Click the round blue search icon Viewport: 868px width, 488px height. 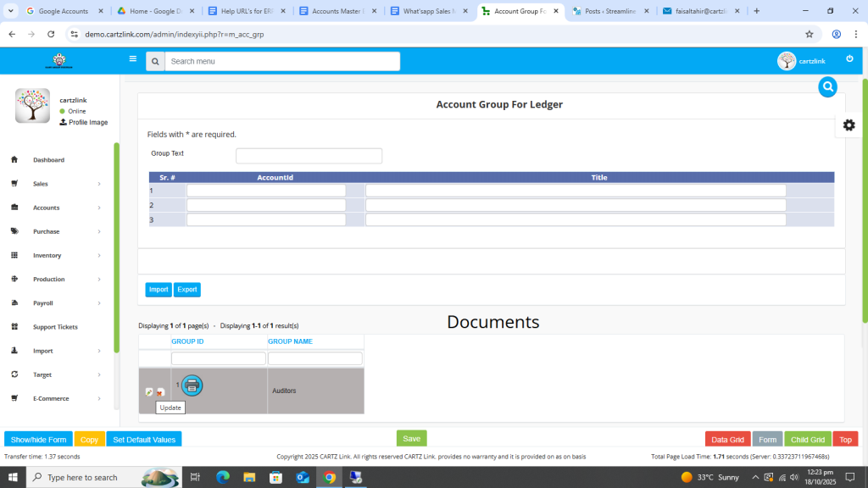click(828, 86)
